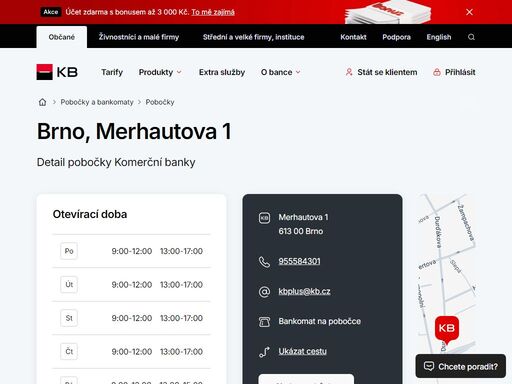Open the home breadcrumb icon
512x384 pixels.
(42, 102)
